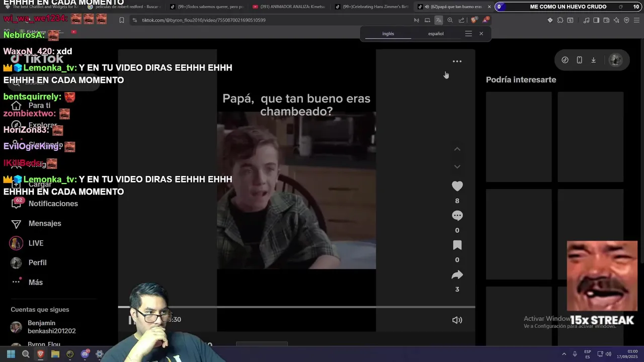This screenshot has height=362, width=644.
Task: Bookmark this page icon
Action: coord(121,20)
